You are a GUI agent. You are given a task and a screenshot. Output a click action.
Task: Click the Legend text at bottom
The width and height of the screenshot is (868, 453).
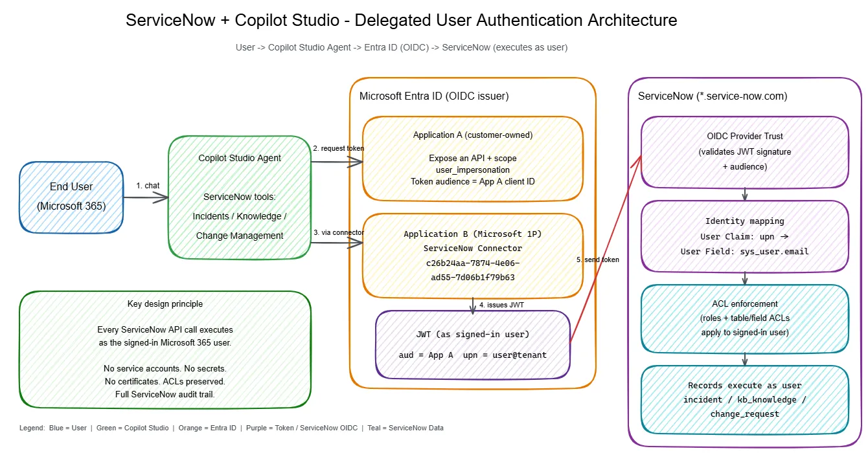[x=232, y=428]
